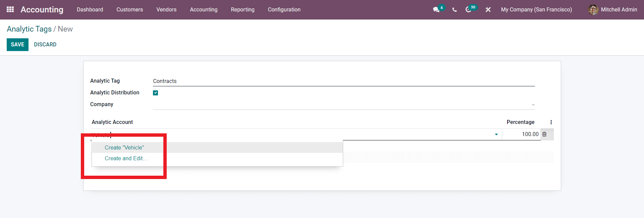The width and height of the screenshot is (644, 218).
Task: Uncheck the Analytic Distribution checkbox
Action: [x=156, y=93]
